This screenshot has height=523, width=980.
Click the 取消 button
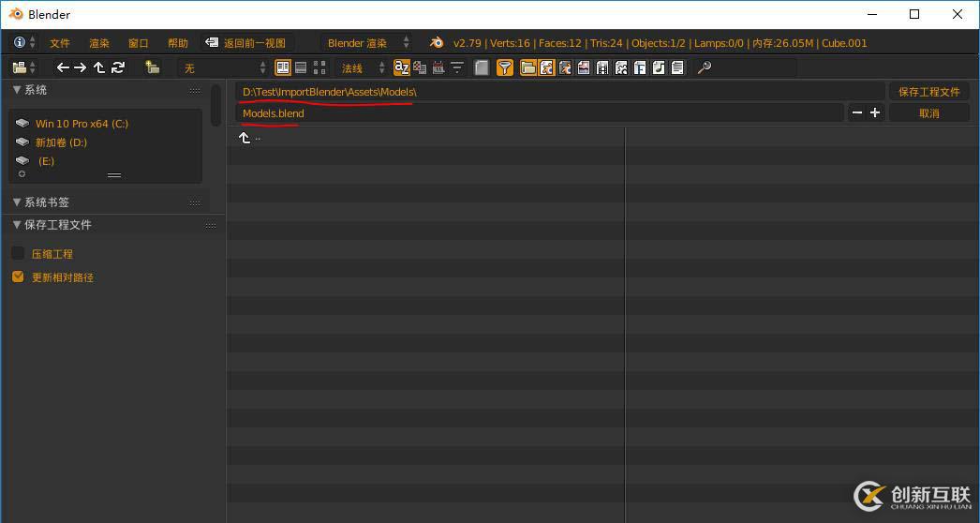tap(928, 113)
